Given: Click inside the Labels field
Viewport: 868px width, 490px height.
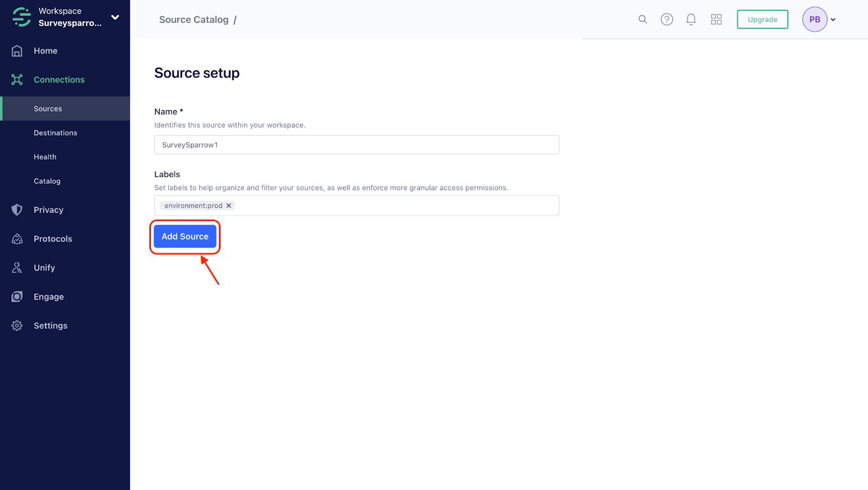Looking at the screenshot, I should (x=396, y=206).
